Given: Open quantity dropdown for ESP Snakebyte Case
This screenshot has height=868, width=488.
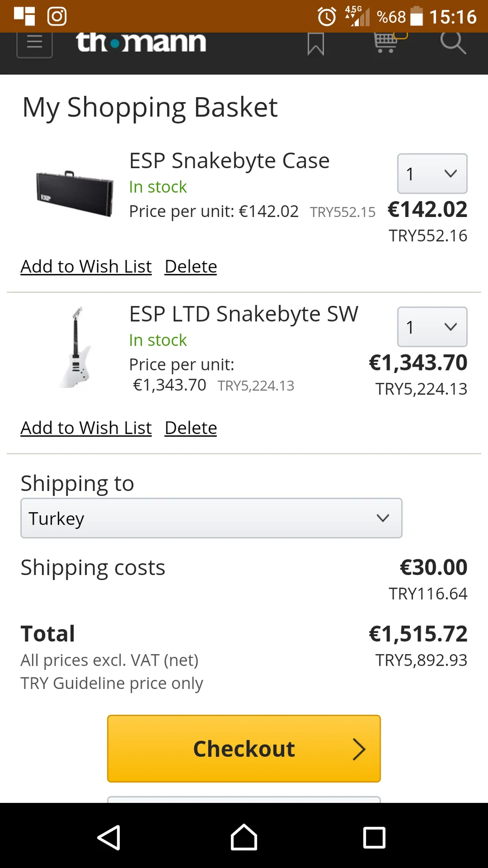Looking at the screenshot, I should (x=432, y=174).
